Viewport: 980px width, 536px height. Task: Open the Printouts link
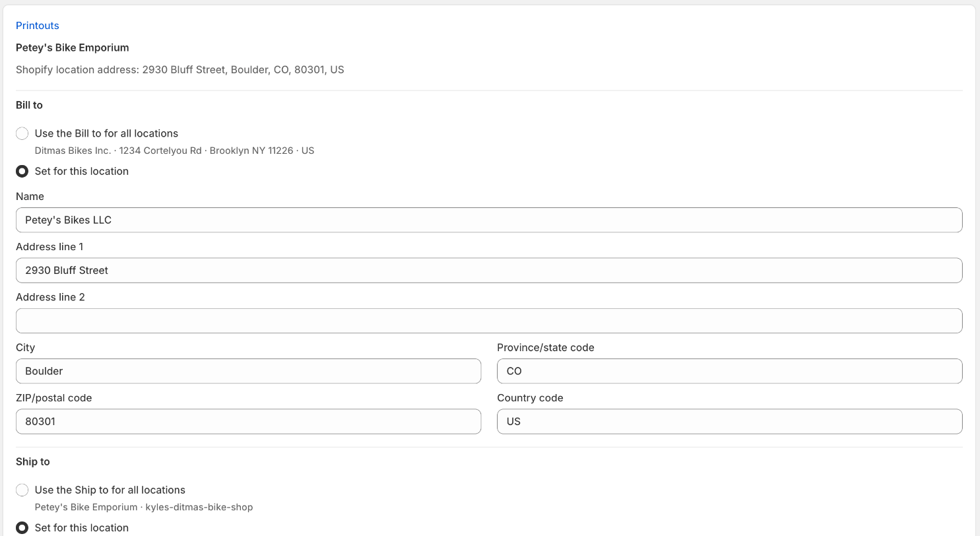pos(38,26)
